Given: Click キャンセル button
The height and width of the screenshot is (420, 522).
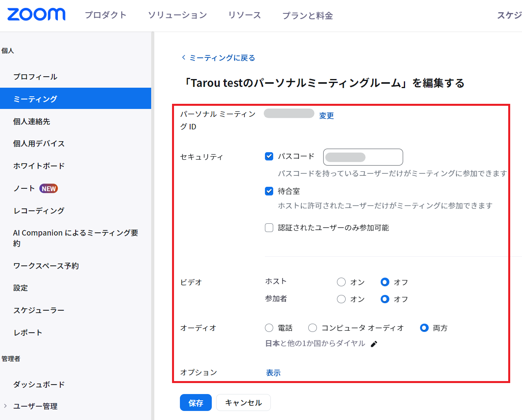Looking at the screenshot, I should point(243,403).
